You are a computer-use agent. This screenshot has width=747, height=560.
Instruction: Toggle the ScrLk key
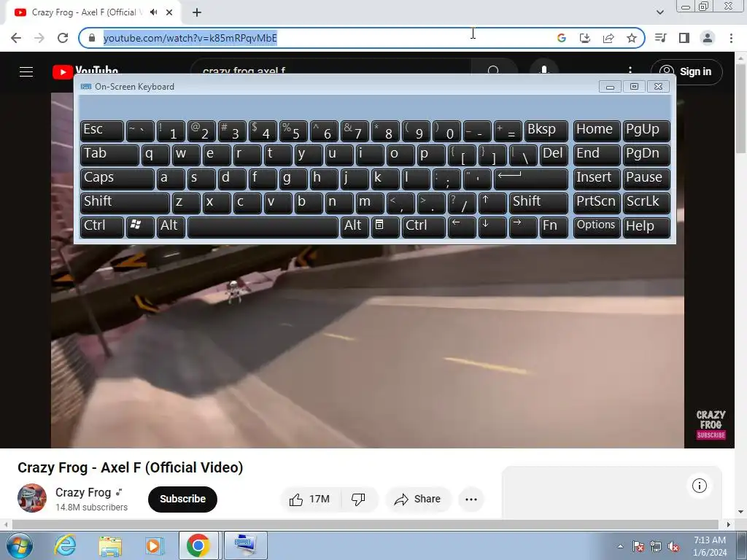[x=646, y=202]
